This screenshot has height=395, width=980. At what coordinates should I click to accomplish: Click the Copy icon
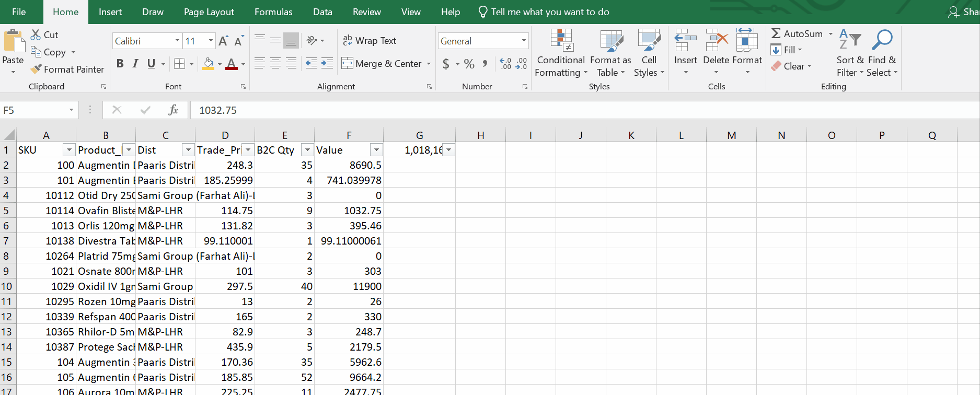coord(36,52)
